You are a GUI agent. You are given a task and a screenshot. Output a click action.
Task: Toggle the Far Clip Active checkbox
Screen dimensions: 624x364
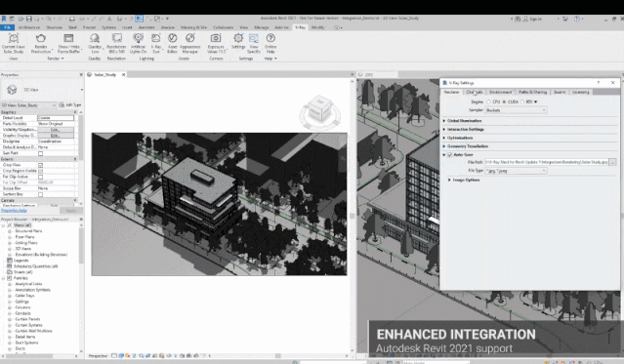(x=40, y=177)
